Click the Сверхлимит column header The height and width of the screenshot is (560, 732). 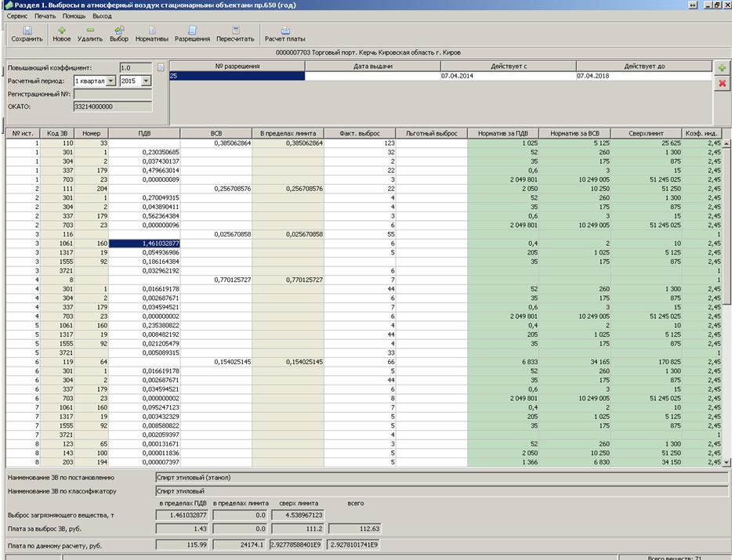point(645,133)
